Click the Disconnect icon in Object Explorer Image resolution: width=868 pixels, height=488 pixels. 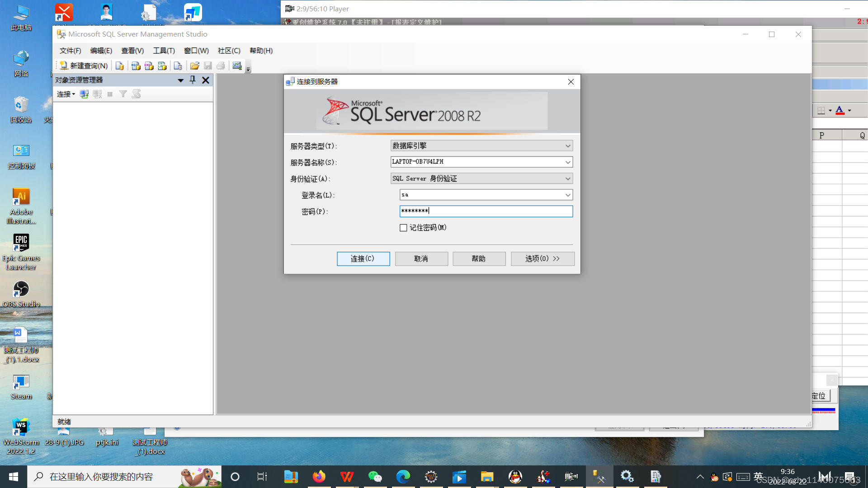click(x=97, y=94)
